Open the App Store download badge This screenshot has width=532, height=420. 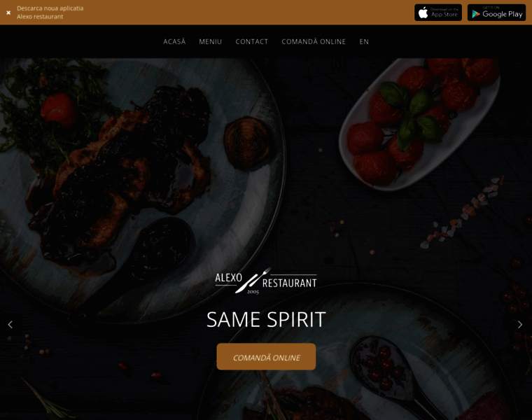coord(438,13)
